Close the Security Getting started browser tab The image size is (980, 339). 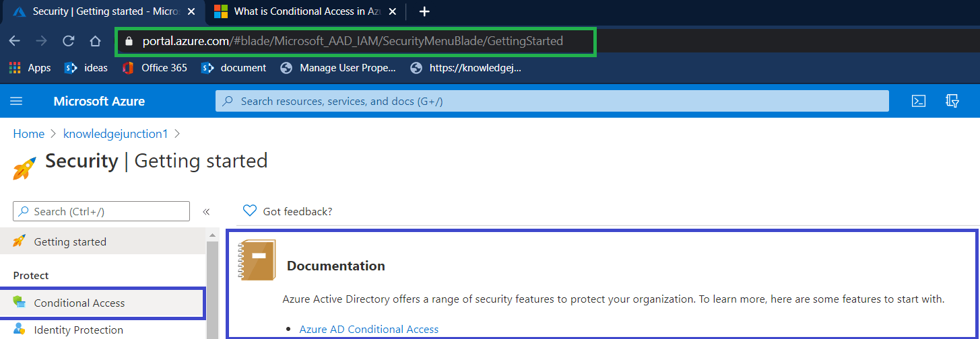coord(192,11)
